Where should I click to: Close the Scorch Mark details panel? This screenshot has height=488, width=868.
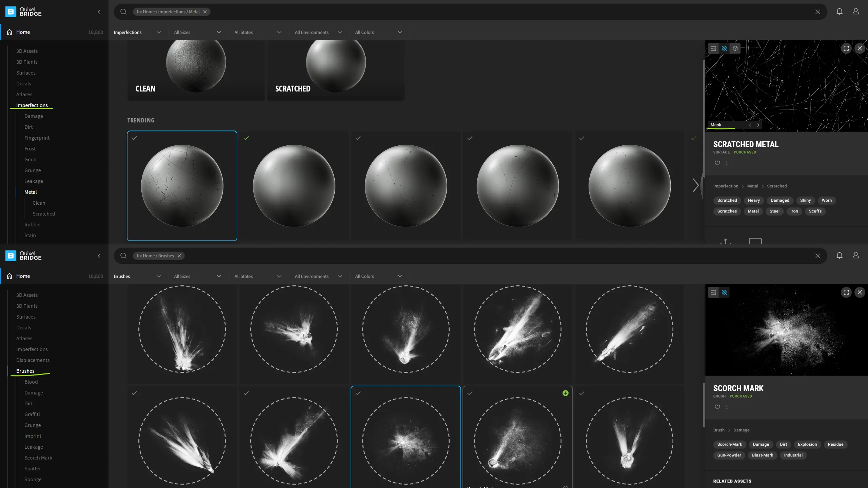click(860, 292)
